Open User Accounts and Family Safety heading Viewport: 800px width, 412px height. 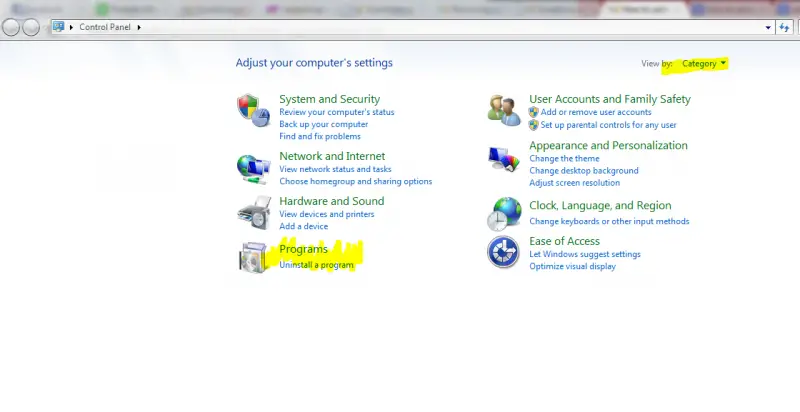point(610,99)
